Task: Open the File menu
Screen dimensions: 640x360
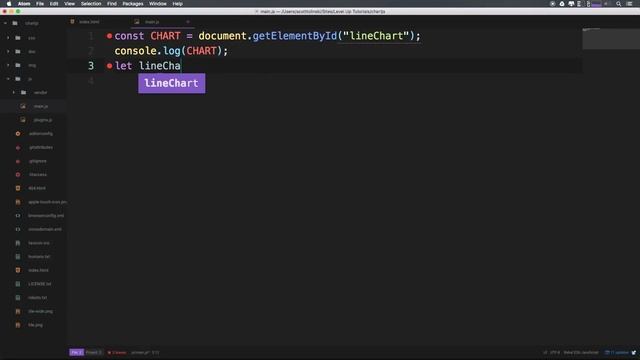Action: (40, 4)
